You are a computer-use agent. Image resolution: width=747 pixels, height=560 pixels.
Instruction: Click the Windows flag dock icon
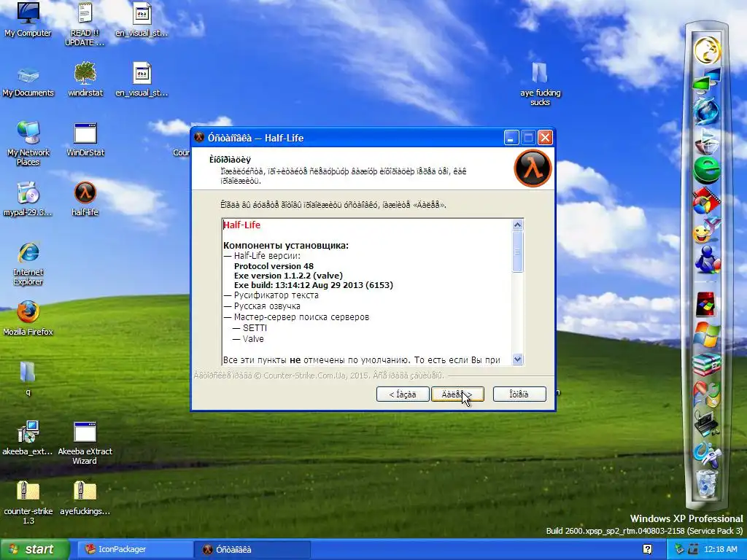(707, 335)
